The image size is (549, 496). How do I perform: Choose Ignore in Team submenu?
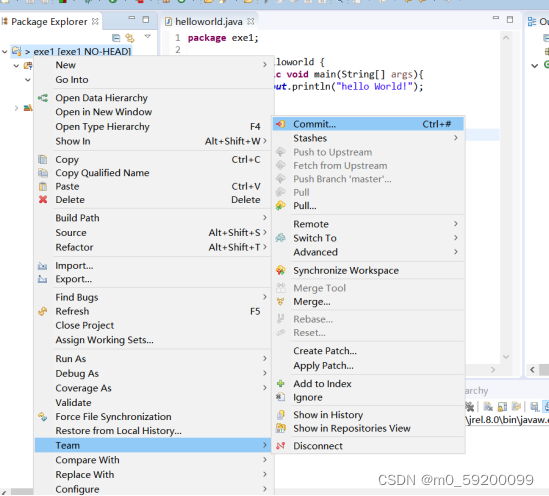pos(368,397)
